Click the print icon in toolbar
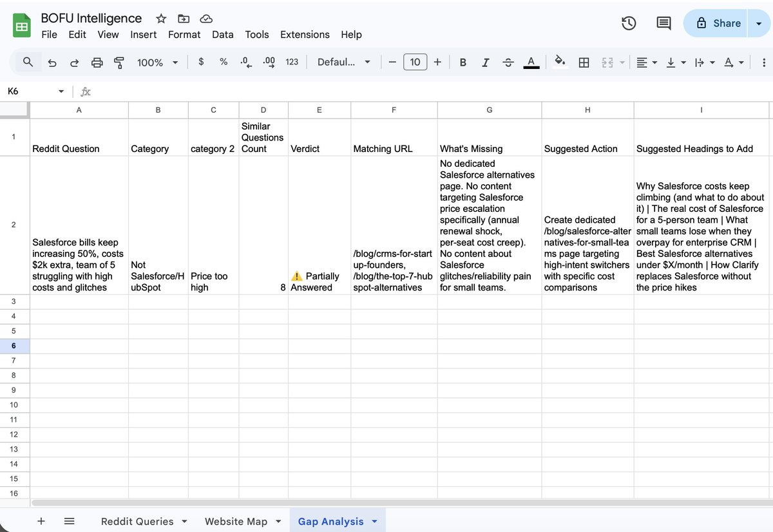 [x=97, y=62]
